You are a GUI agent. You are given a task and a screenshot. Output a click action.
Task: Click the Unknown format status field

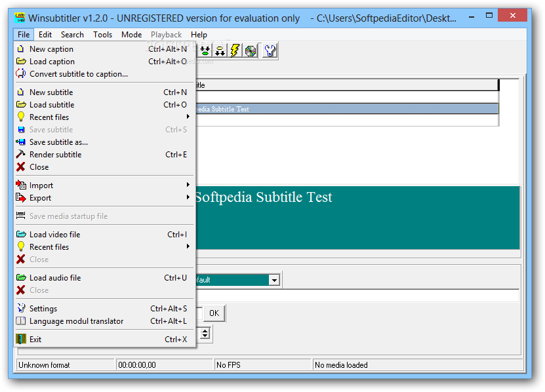66,365
